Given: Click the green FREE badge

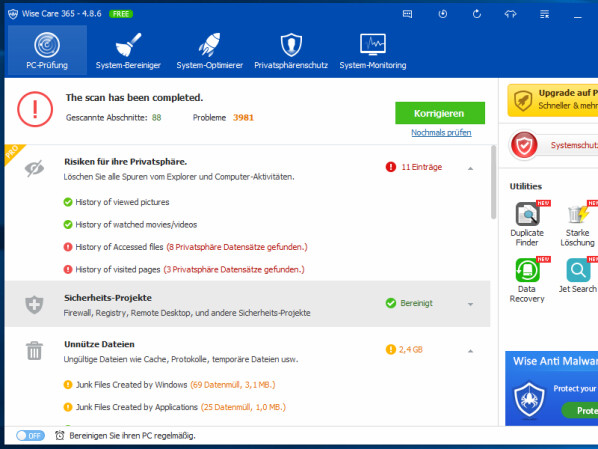Looking at the screenshot, I should click(x=121, y=14).
